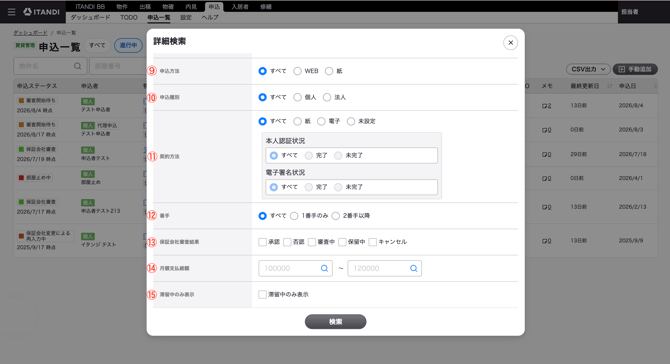Select 紙 for 契約方法
Screen dimensions: 670x364
(297, 121)
